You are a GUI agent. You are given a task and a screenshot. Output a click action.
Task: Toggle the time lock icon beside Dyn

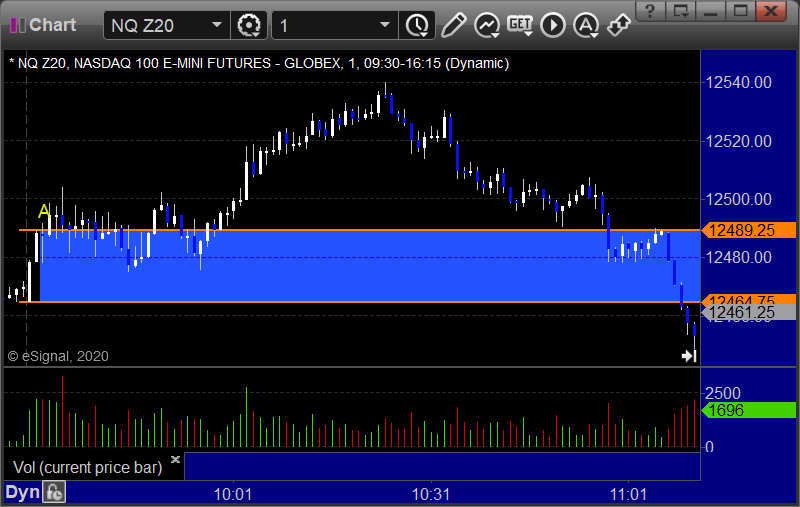54,492
